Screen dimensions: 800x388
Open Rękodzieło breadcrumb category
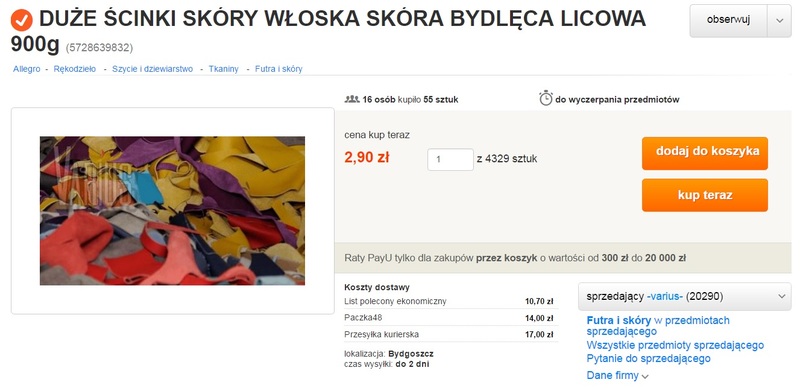(74, 69)
